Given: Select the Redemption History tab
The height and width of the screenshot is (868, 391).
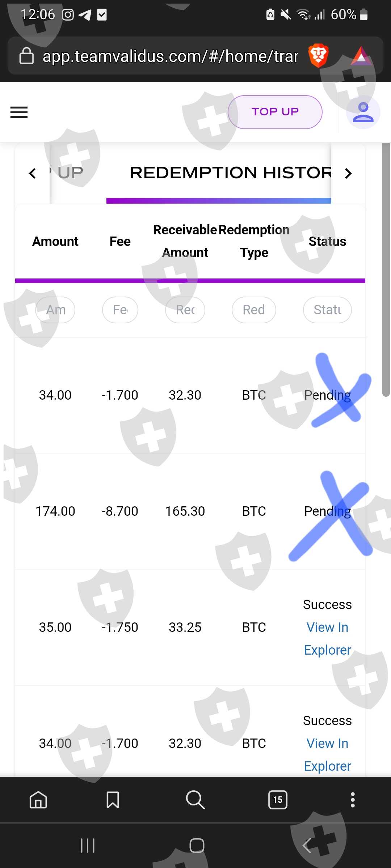Looking at the screenshot, I should pyautogui.click(x=230, y=173).
